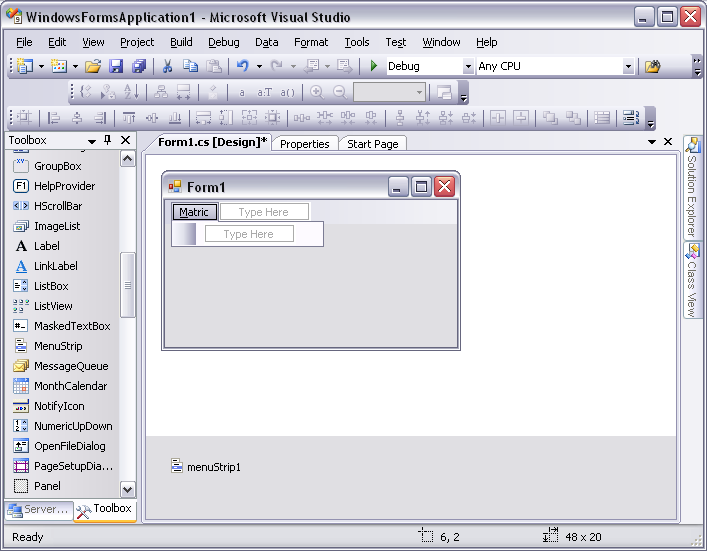Select the MenuStrip control in Toolbox
The image size is (707, 551).
tap(58, 346)
